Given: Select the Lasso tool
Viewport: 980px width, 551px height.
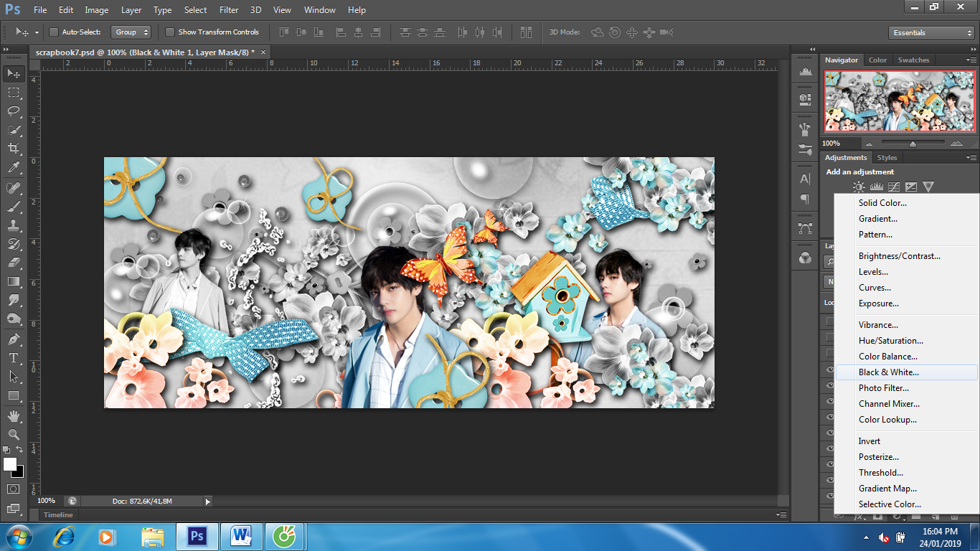Looking at the screenshot, I should (14, 110).
